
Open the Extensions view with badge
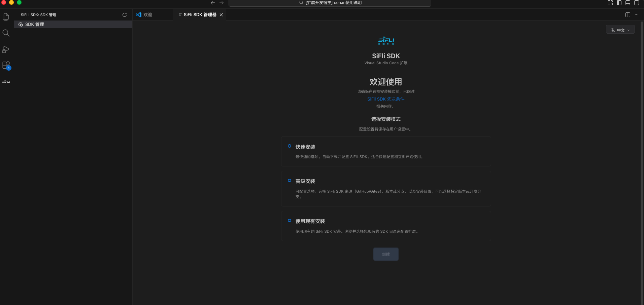tap(6, 65)
